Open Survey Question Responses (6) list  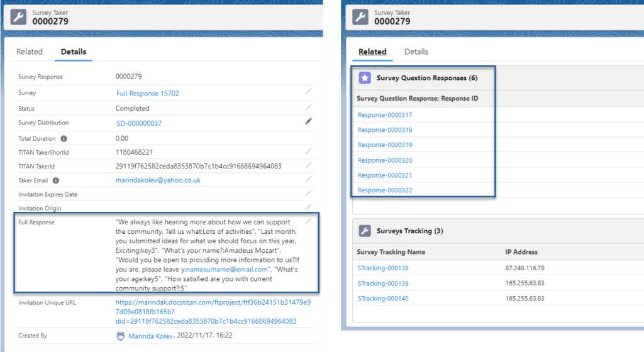(x=427, y=78)
